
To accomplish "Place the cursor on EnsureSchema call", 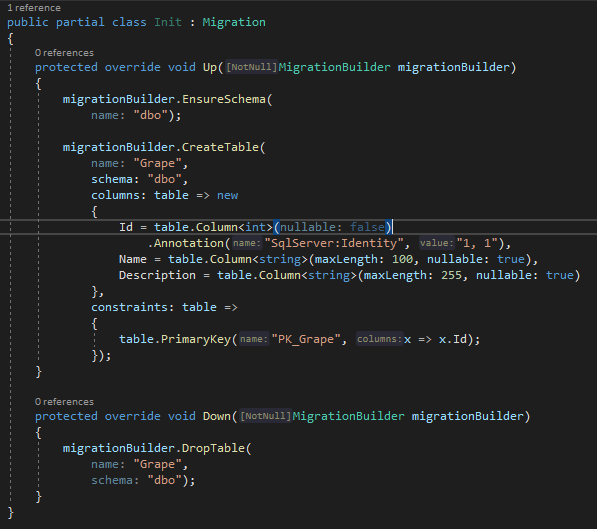I will coord(223,99).
